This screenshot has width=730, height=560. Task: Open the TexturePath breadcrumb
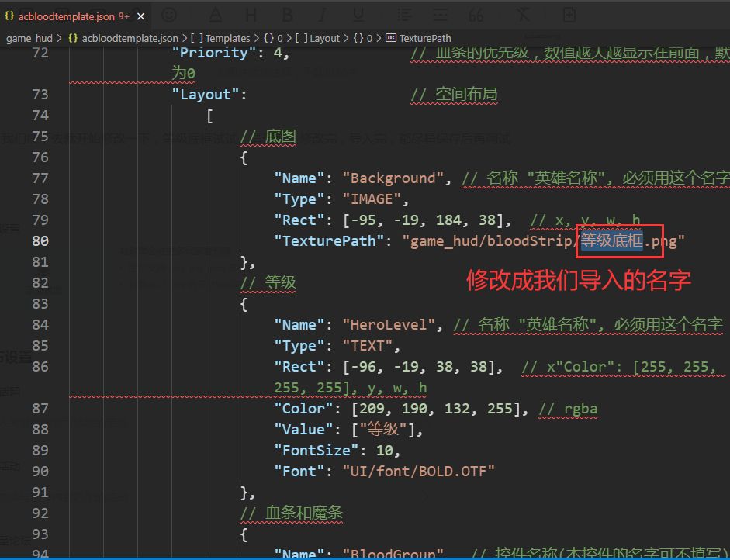pyautogui.click(x=425, y=38)
